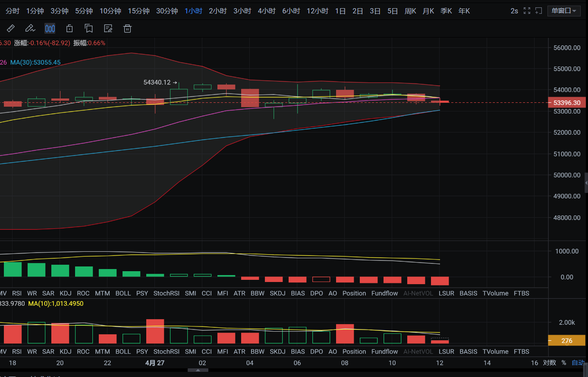Image resolution: width=588 pixels, height=377 pixels.
Task: Click the bookmark icon in toolbar
Action: pos(89,29)
